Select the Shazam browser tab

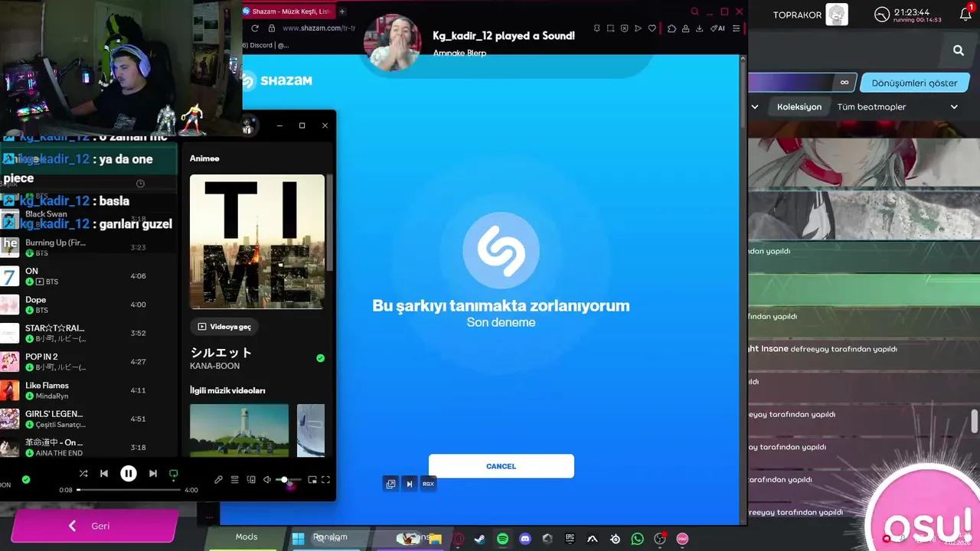coord(288,11)
